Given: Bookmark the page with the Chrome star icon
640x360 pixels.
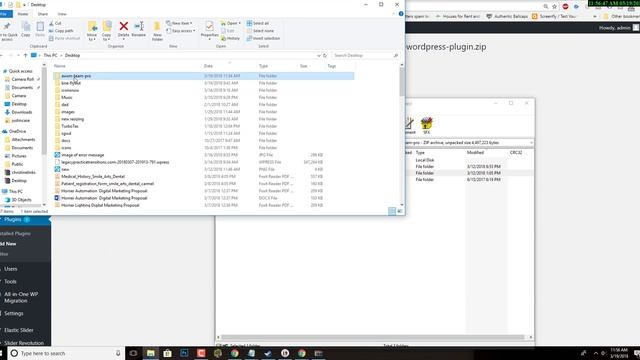Looking at the screenshot, I should (x=554, y=6).
